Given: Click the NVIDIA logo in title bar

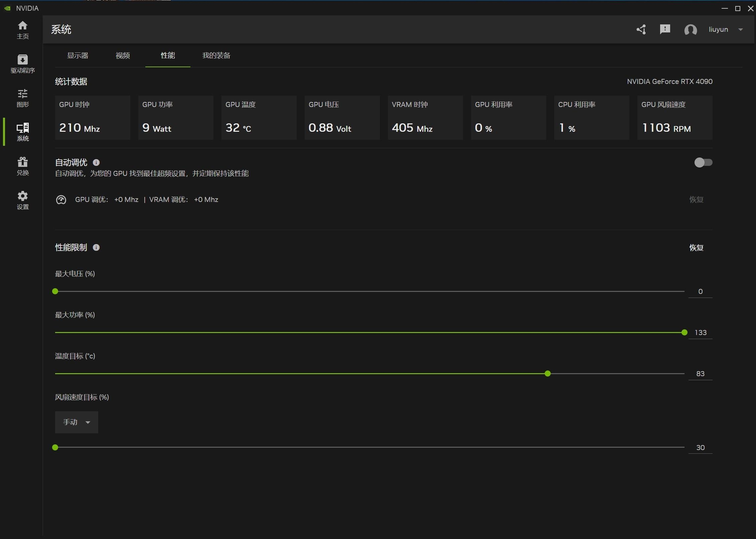Looking at the screenshot, I should coord(7,8).
